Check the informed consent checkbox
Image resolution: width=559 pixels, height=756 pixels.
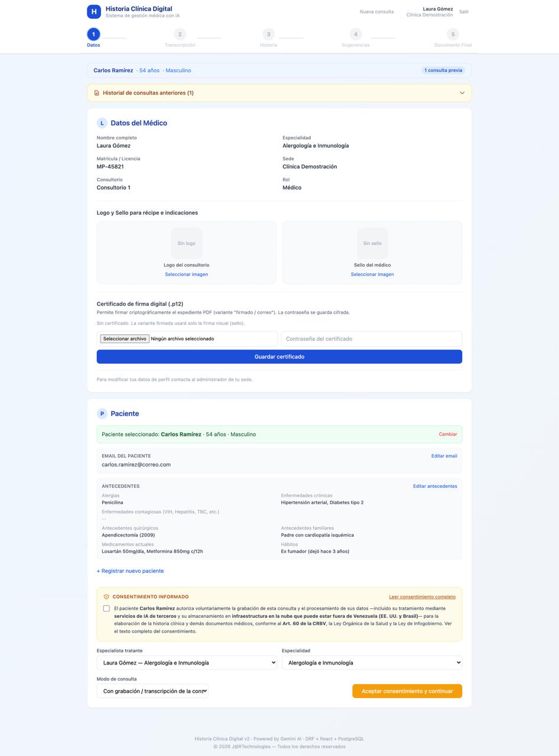pos(106,608)
